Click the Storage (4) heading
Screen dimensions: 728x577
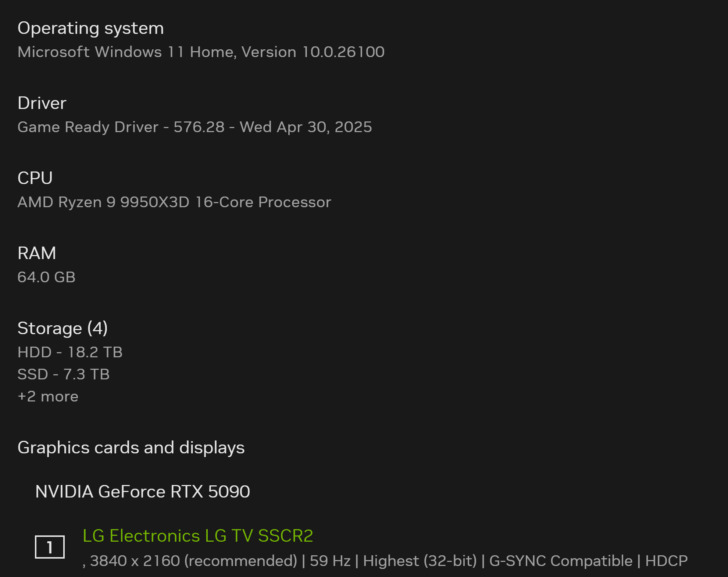click(x=63, y=328)
